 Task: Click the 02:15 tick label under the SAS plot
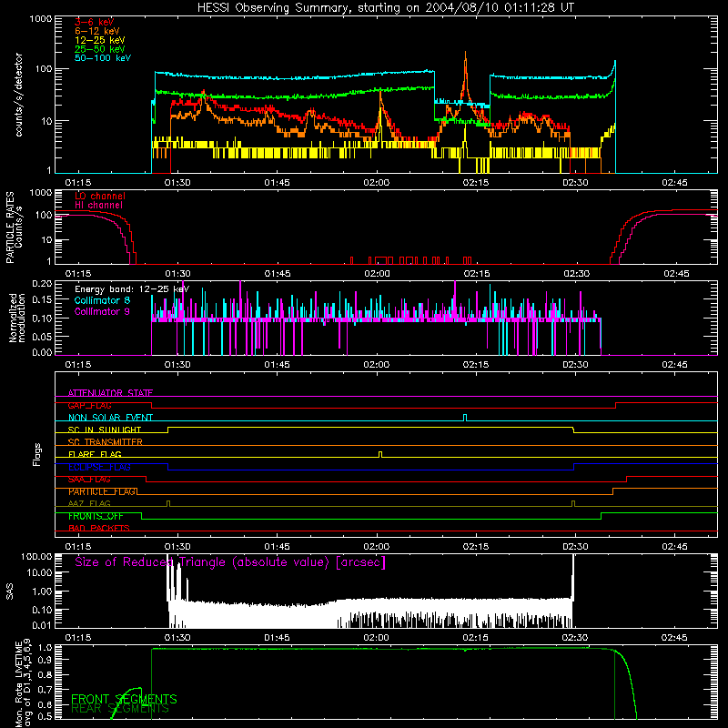point(476,638)
